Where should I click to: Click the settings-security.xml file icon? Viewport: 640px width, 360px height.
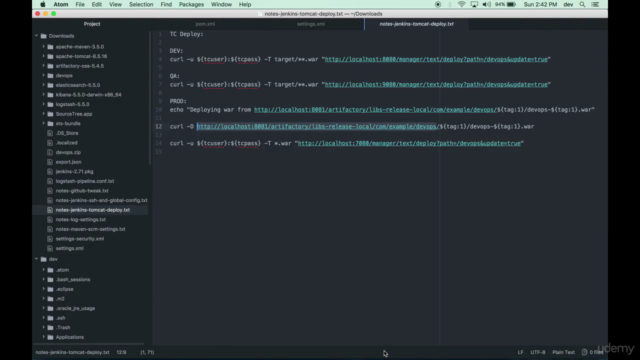point(50,238)
